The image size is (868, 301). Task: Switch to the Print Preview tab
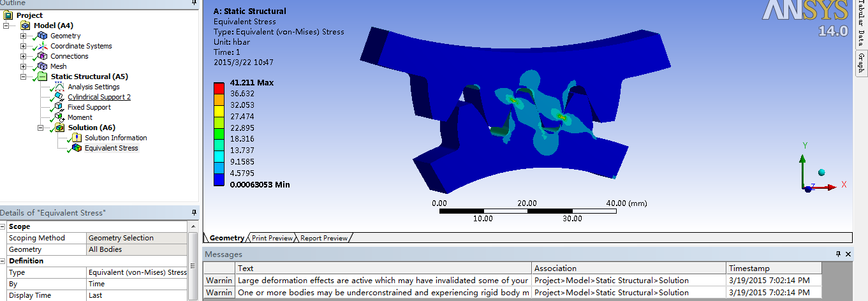tap(272, 238)
